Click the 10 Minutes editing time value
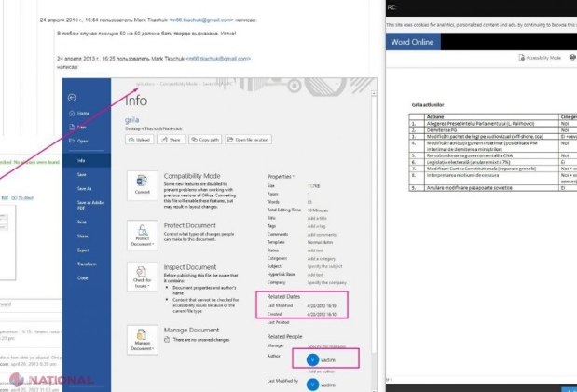The height and width of the screenshot is (392, 577). point(318,210)
